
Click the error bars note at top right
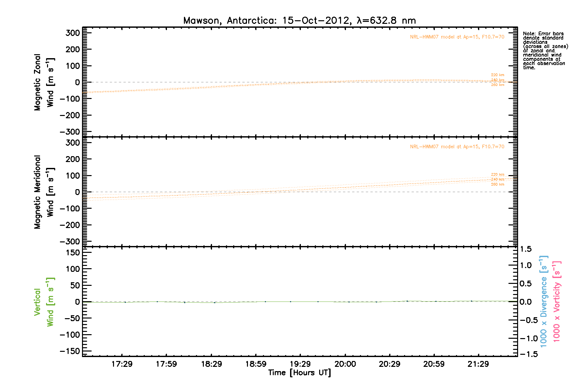click(x=545, y=51)
